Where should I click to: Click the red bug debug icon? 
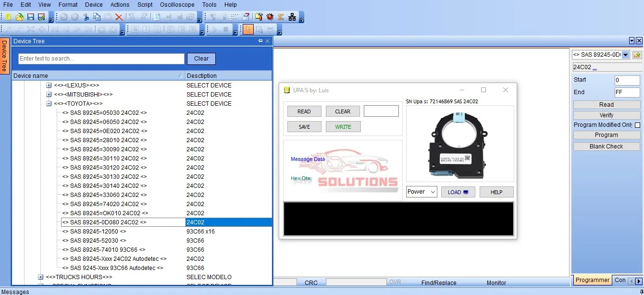tap(270, 17)
